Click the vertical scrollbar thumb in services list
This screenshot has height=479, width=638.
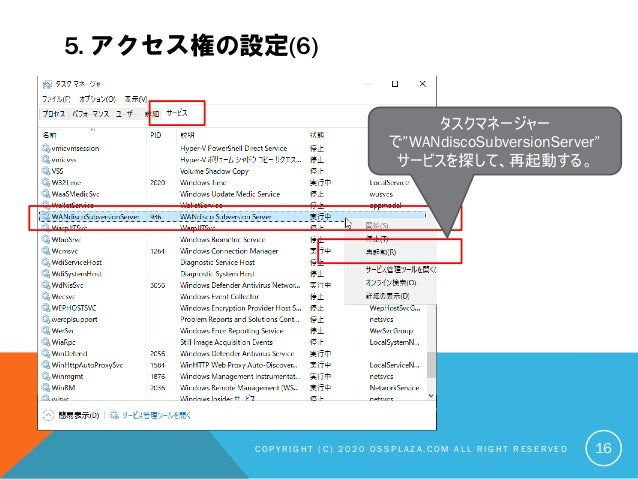coord(431,365)
